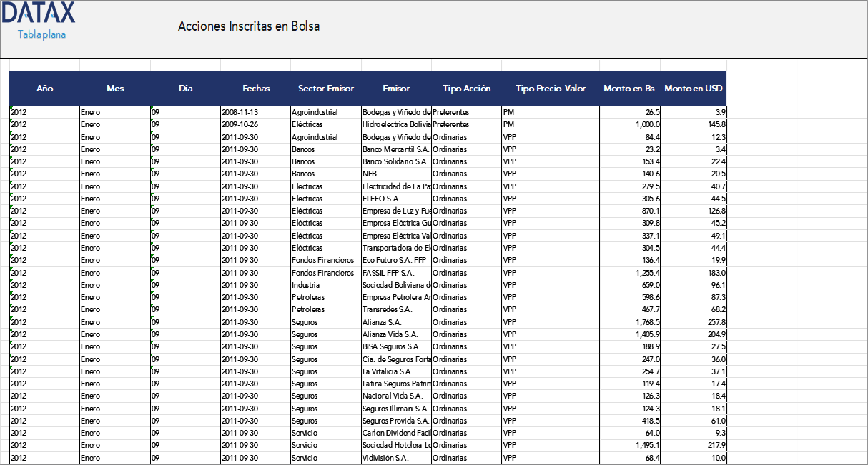This screenshot has height=465, width=868.
Task: Select the Preferentes cell in Hidroelectrica row
Action: tap(466, 124)
